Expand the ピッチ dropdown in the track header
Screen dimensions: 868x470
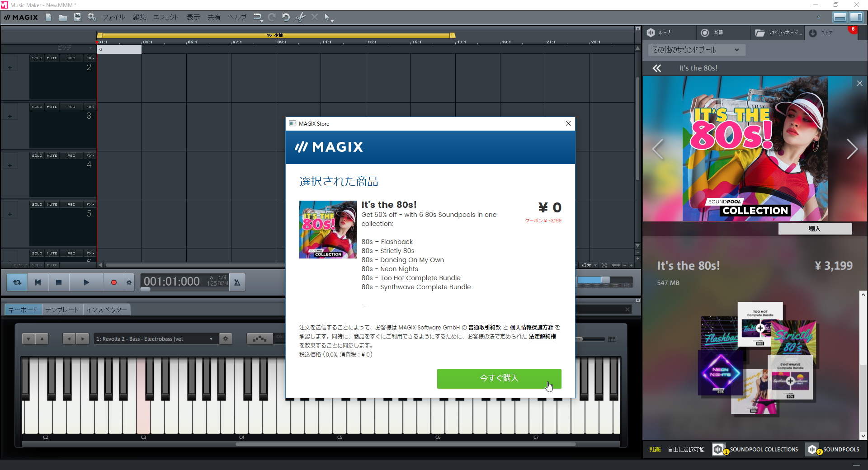pos(91,48)
